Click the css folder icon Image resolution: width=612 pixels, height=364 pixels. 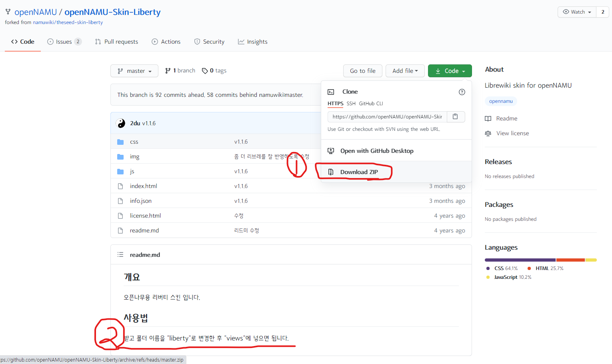click(120, 142)
